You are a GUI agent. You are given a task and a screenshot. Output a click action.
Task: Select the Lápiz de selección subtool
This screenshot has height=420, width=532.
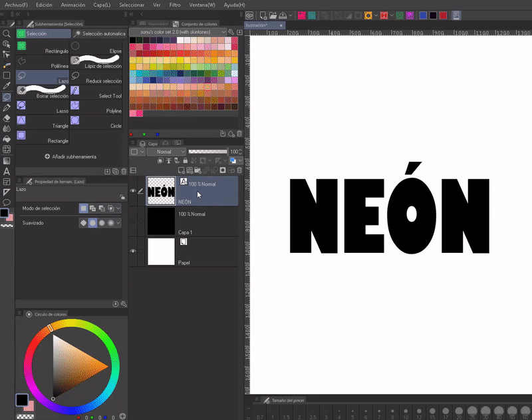click(96, 62)
